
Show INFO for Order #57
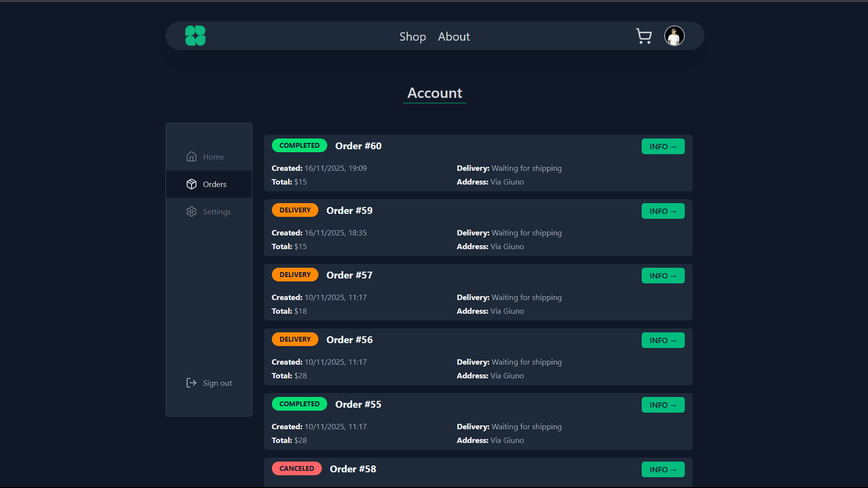pos(663,276)
